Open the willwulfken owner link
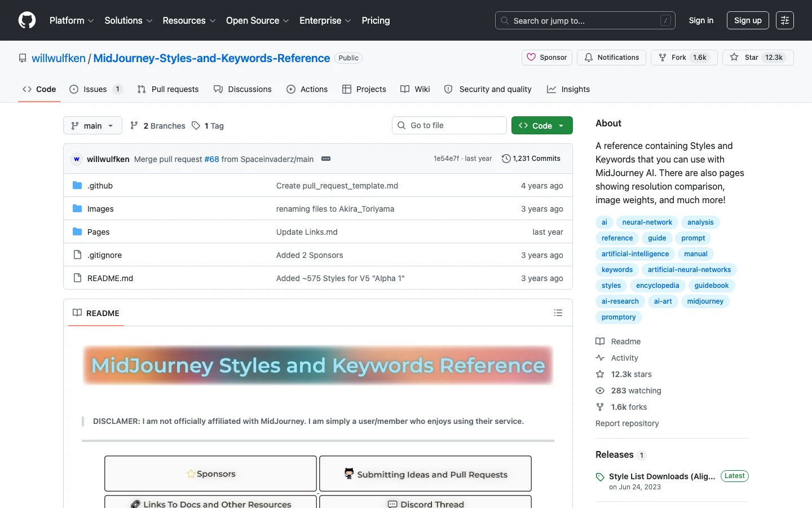Viewport: 812px width, 508px height. tap(59, 58)
